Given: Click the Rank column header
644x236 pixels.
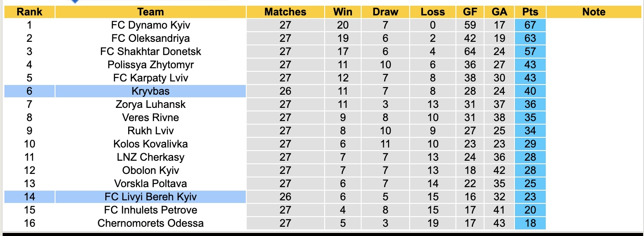Looking at the screenshot, I should pyautogui.click(x=29, y=12).
